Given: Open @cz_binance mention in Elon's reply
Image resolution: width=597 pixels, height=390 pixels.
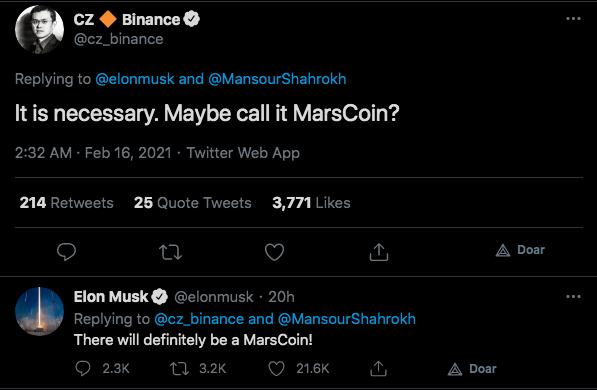Looking at the screenshot, I should 199,319.
